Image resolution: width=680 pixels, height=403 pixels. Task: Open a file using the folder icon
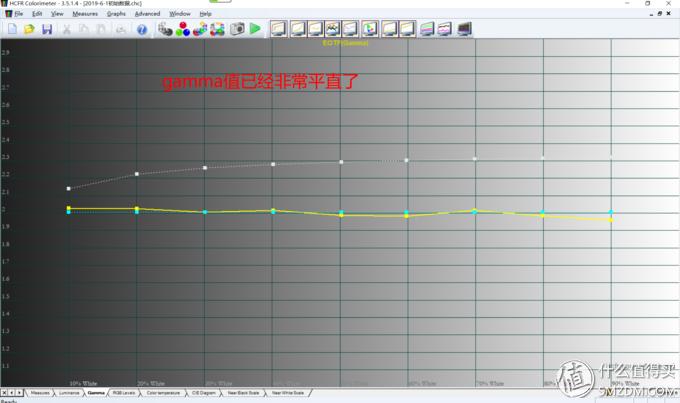pyautogui.click(x=29, y=29)
